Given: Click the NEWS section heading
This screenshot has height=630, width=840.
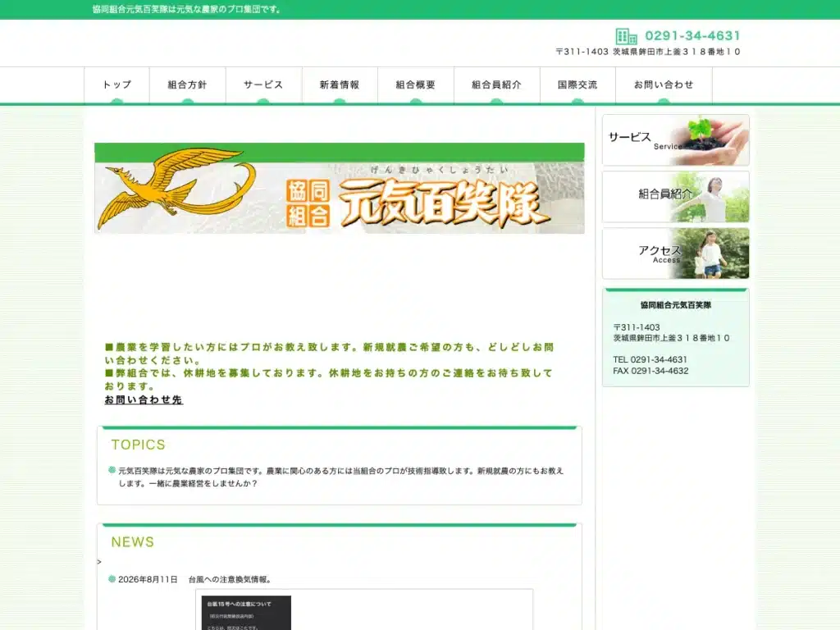Looking at the screenshot, I should click(132, 542).
